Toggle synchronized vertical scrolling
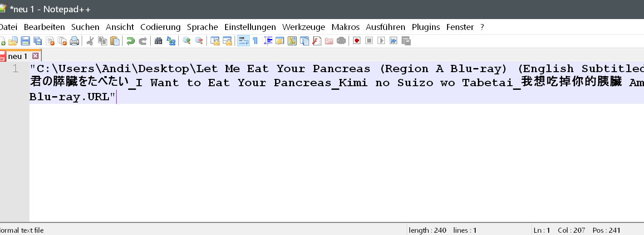The height and width of the screenshot is (235, 644). (214, 41)
